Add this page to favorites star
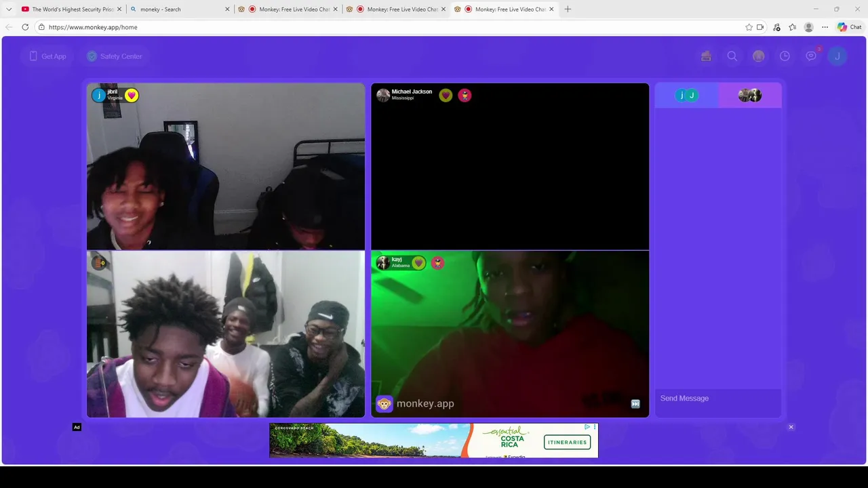Screen dimensions: 868x488 coord(749,27)
